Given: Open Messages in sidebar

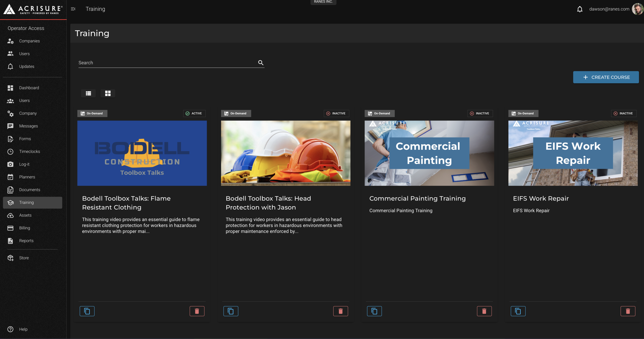Looking at the screenshot, I should tap(33, 126).
